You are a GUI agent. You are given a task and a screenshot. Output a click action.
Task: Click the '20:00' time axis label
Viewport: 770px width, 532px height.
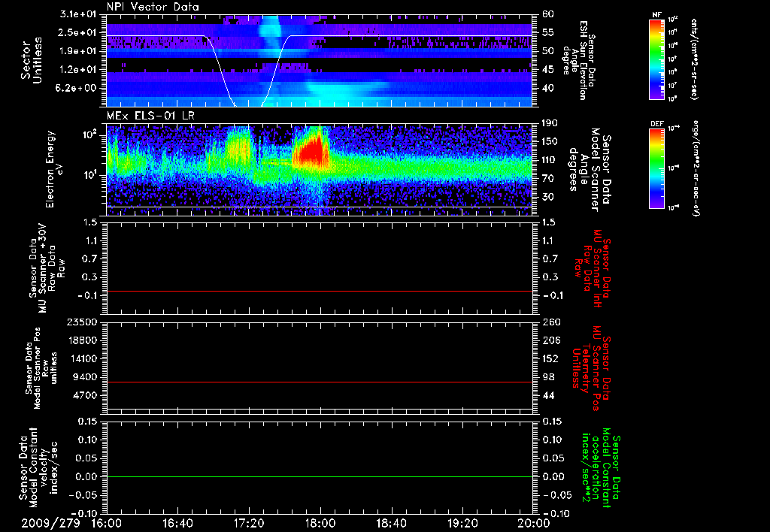coord(534,523)
